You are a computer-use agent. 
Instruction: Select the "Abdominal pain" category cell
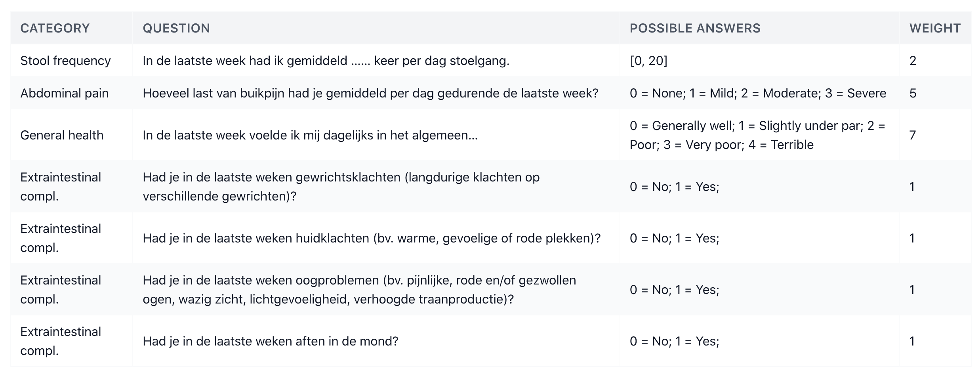pos(64,93)
